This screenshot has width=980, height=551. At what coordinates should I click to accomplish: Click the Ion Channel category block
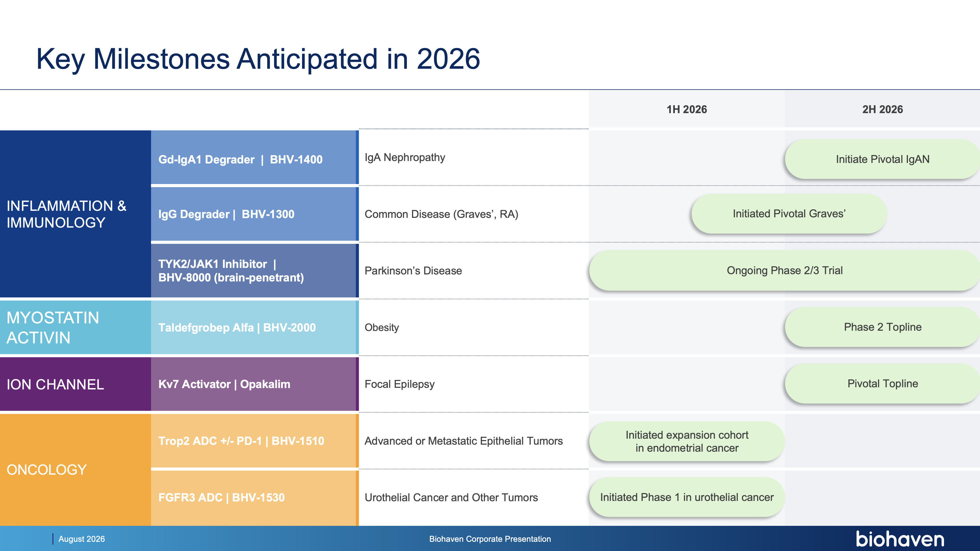click(75, 384)
